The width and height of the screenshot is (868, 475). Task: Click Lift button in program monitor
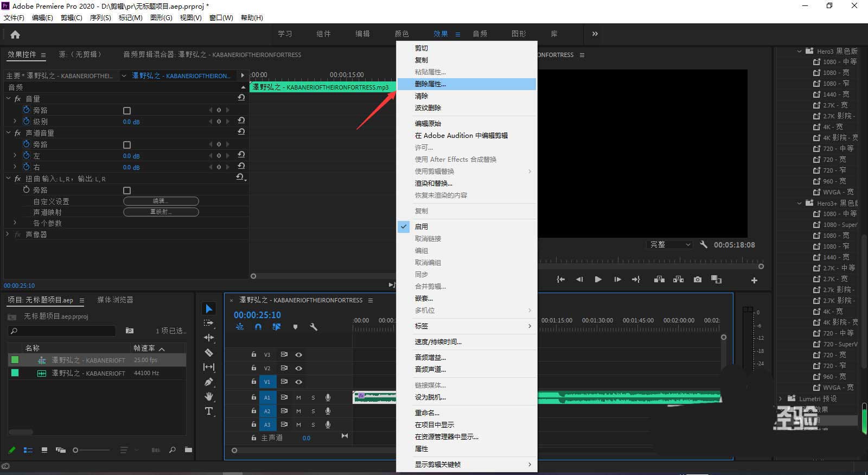(659, 280)
